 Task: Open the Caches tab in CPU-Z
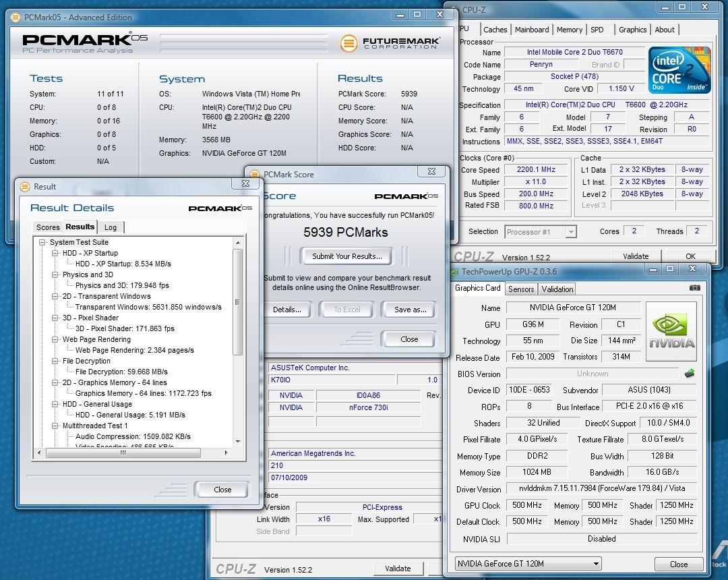pos(495,30)
